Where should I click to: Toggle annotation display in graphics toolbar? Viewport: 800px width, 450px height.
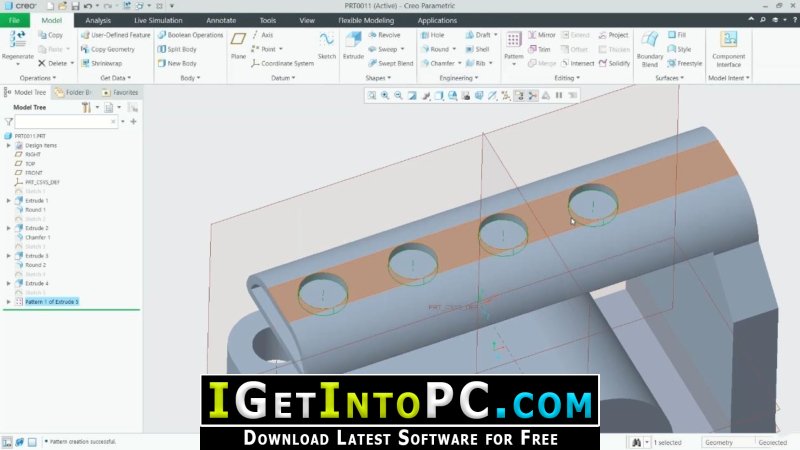(519, 95)
